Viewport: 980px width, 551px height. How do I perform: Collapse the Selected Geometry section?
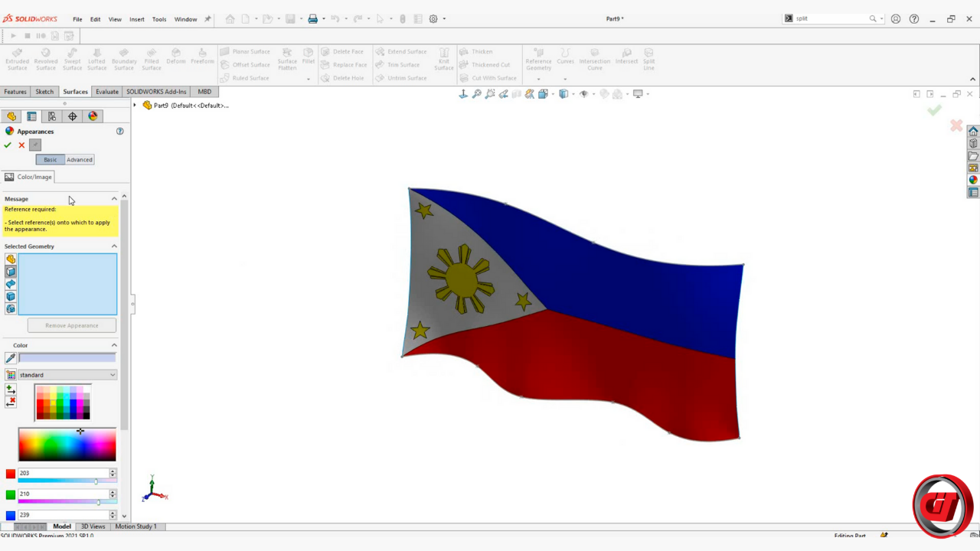click(x=114, y=246)
